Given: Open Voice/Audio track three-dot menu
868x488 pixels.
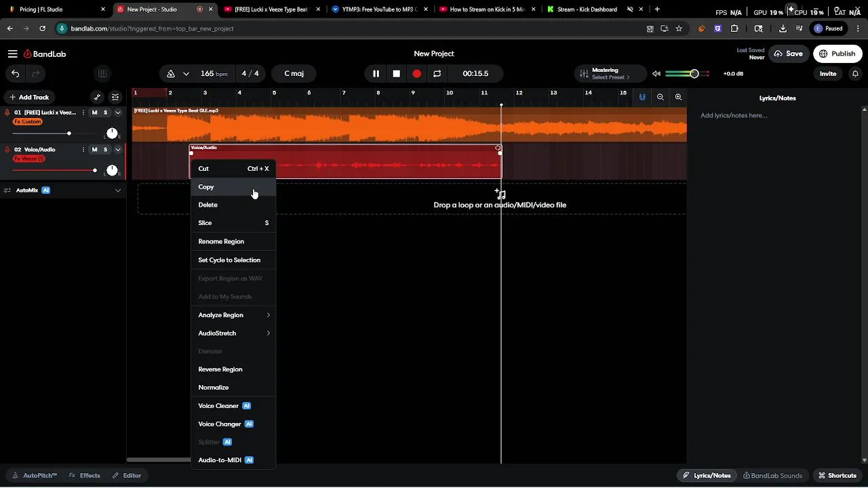Looking at the screenshot, I should click(x=83, y=150).
